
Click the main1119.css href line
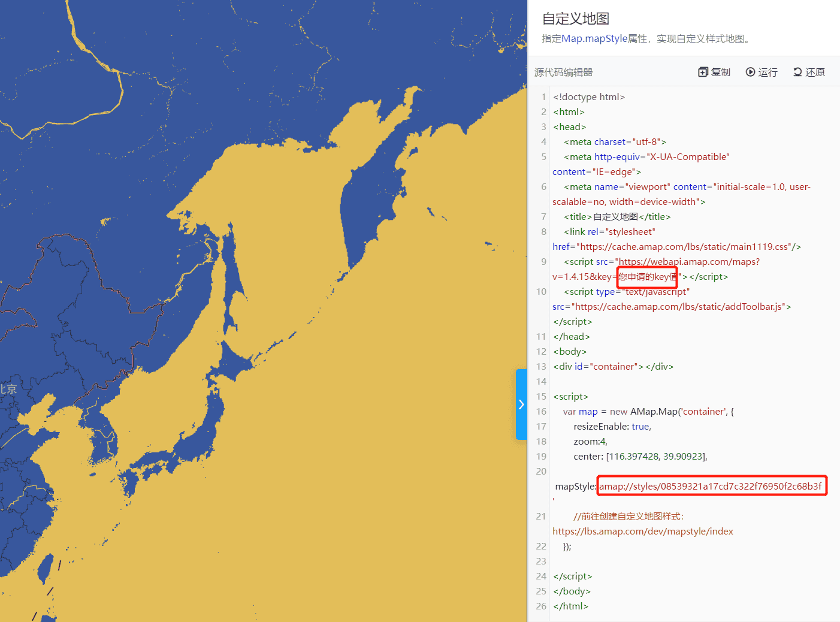click(x=676, y=246)
